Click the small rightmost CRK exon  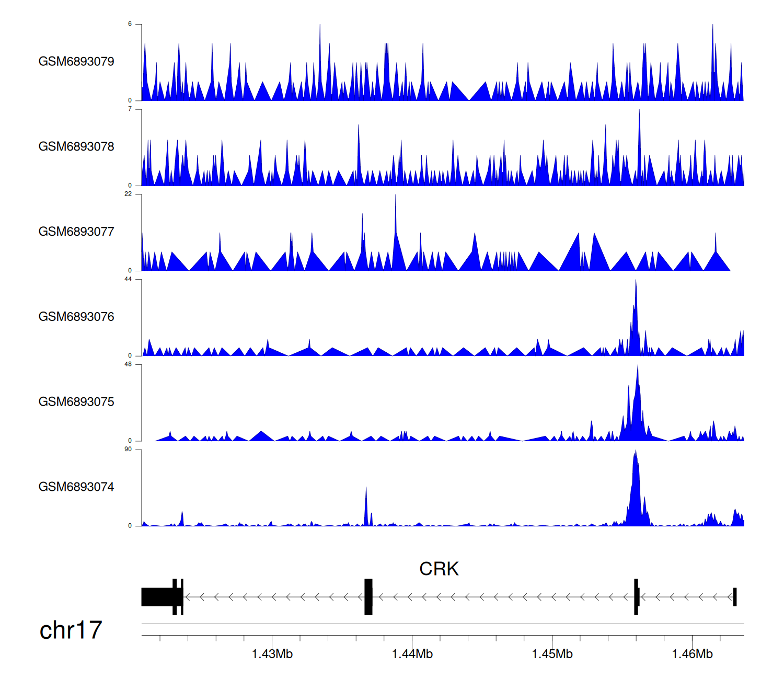[735, 597]
